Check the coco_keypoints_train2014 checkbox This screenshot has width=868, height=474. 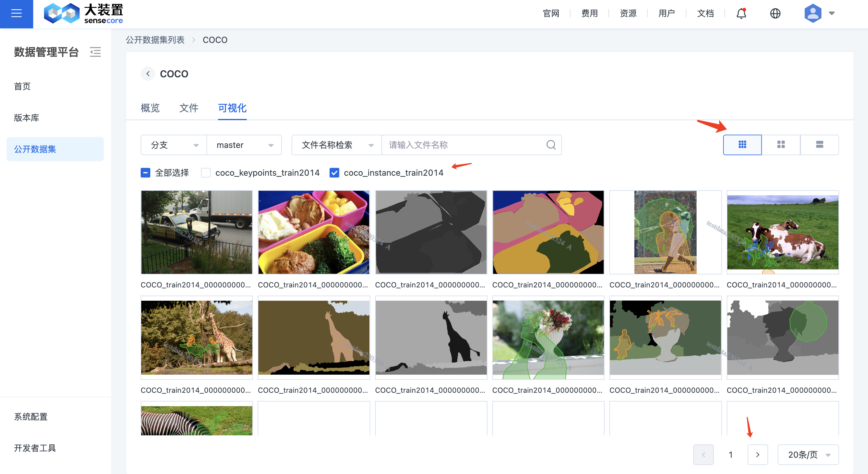point(206,173)
